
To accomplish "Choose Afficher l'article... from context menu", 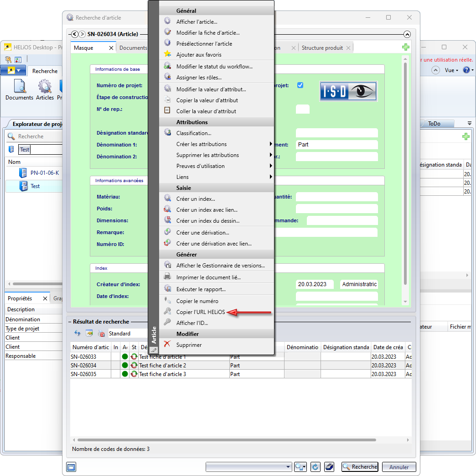I will [197, 22].
